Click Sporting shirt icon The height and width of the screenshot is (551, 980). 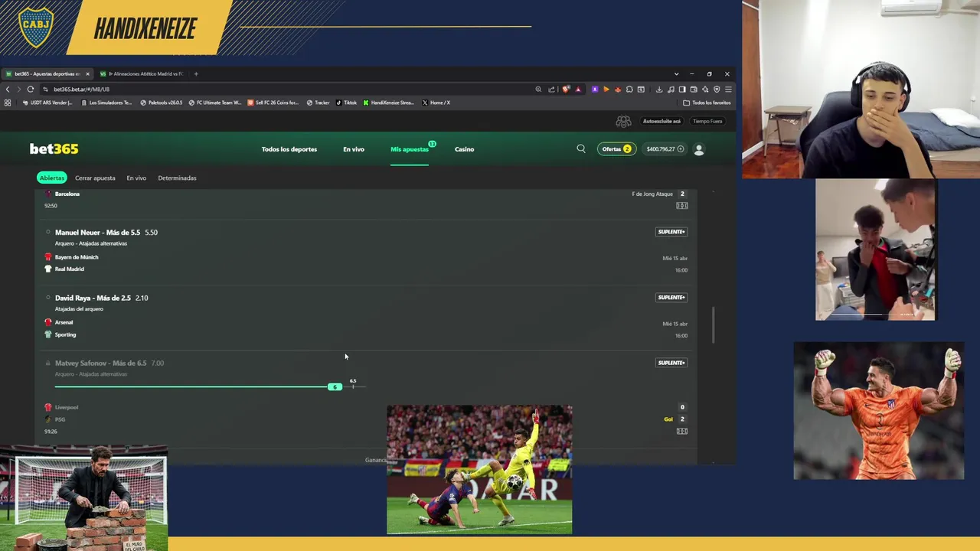47,334
